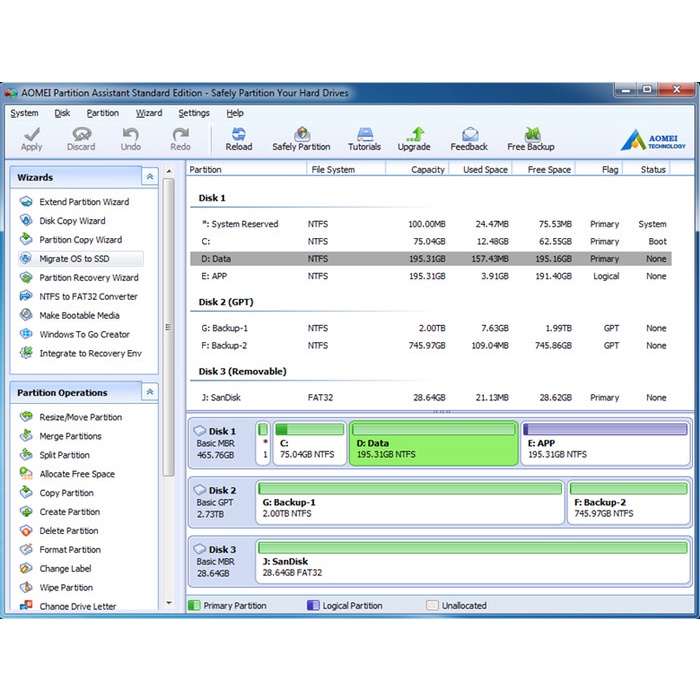The height and width of the screenshot is (700, 700).
Task: Select Merge Partitions operation
Action: [x=70, y=436]
